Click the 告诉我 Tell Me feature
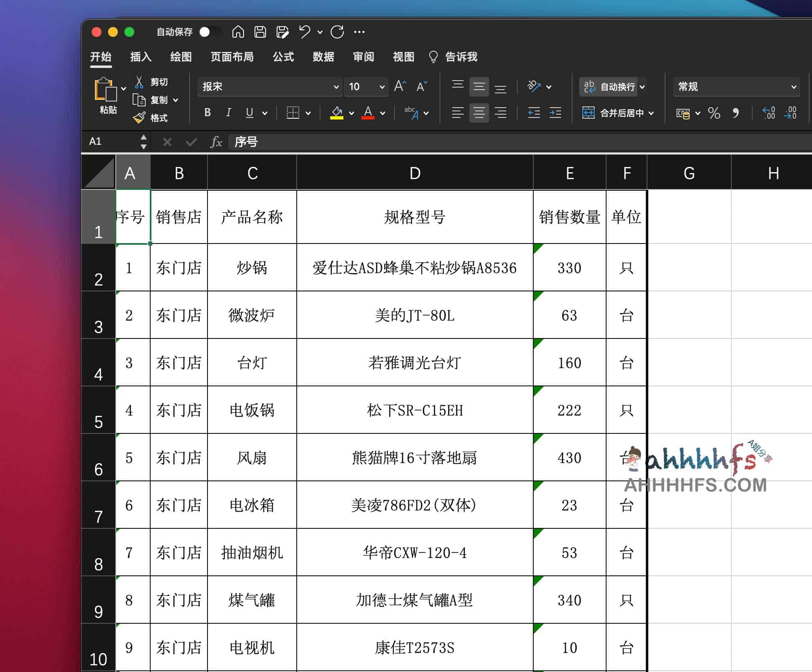Viewport: 812px width, 672px height. [x=461, y=57]
